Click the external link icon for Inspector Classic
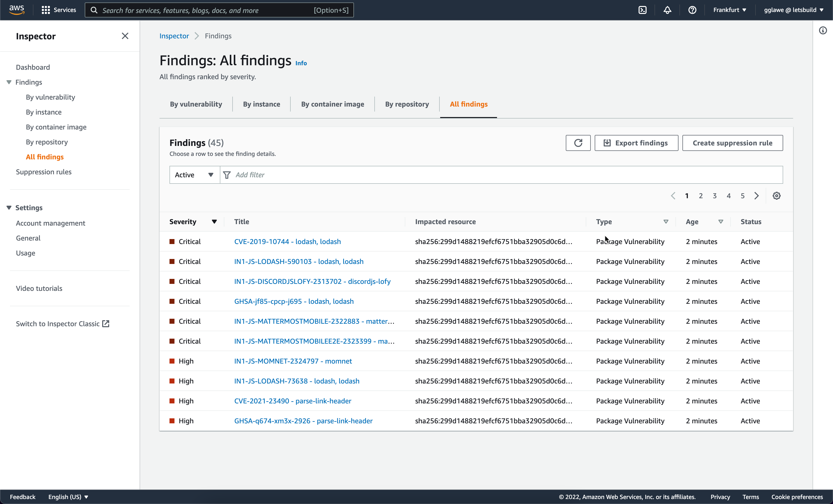Viewport: 833px width, 504px height. (106, 324)
